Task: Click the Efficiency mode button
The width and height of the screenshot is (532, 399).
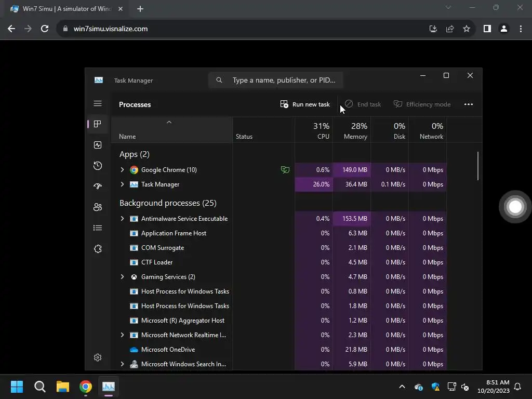Action: pos(422,104)
